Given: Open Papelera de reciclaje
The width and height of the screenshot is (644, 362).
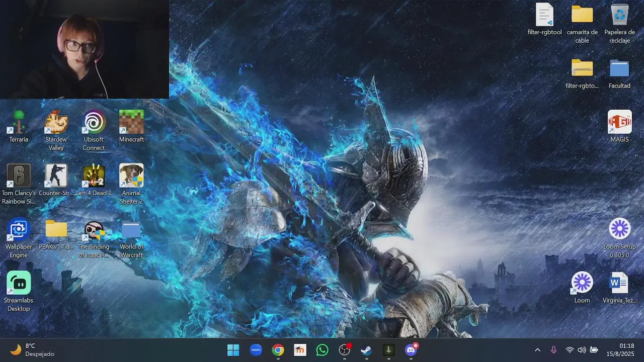Looking at the screenshot, I should (x=619, y=23).
